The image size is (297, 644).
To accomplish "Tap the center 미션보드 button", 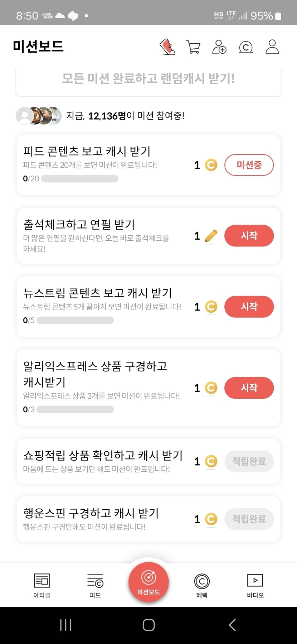I will (x=148, y=582).
